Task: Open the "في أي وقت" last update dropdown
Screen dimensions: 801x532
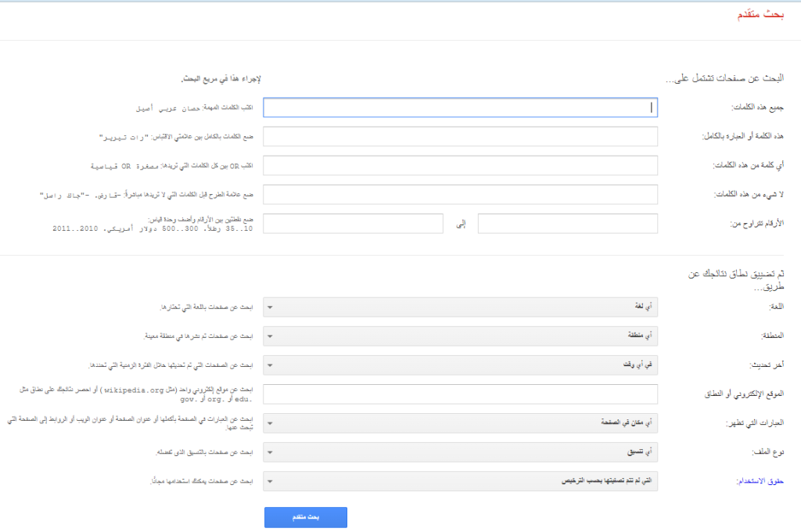Action: pyautogui.click(x=462, y=365)
